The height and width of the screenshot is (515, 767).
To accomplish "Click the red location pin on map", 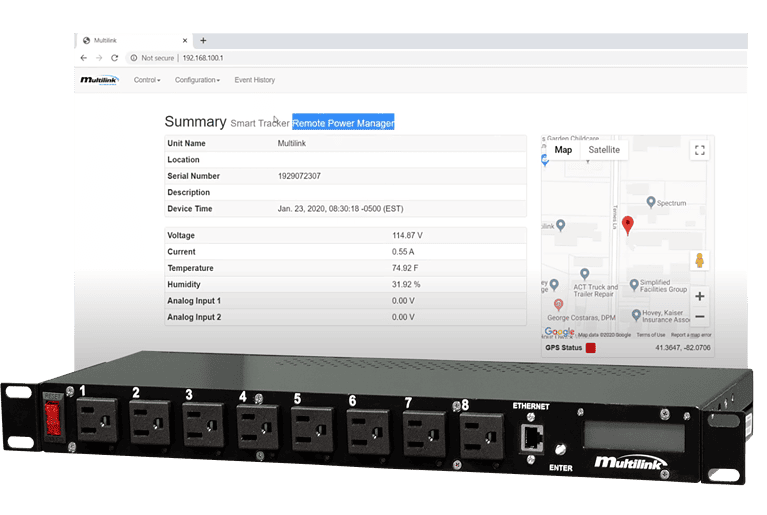I will (628, 225).
